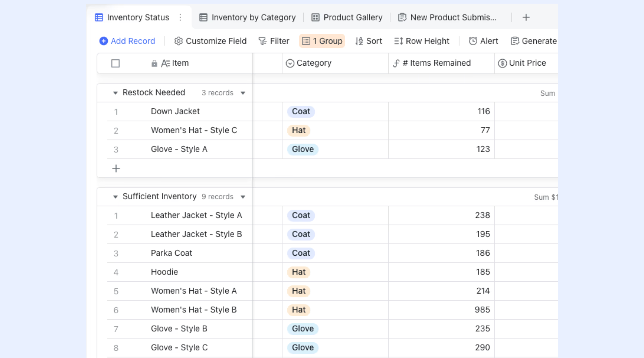Viewport: 644px width, 358px height.
Task: Click Inventory by Category grid icon
Action: (x=203, y=17)
